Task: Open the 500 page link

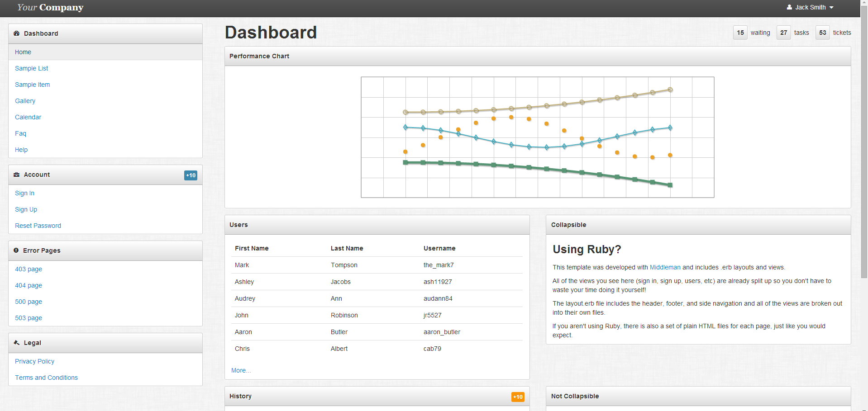Action: (29, 302)
